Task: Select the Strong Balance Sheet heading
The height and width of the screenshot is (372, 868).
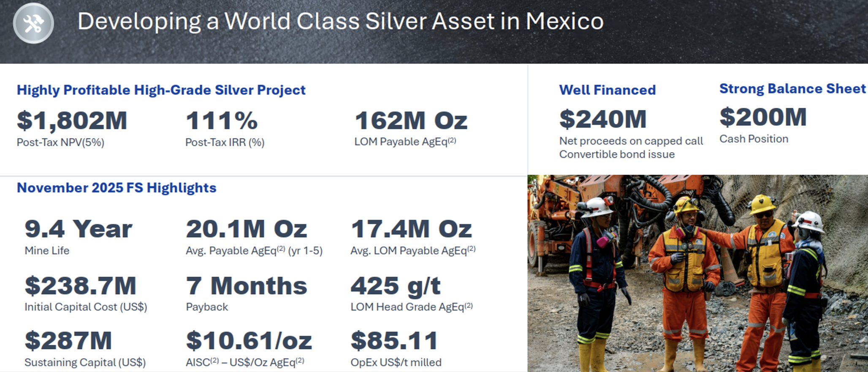Action: point(792,89)
